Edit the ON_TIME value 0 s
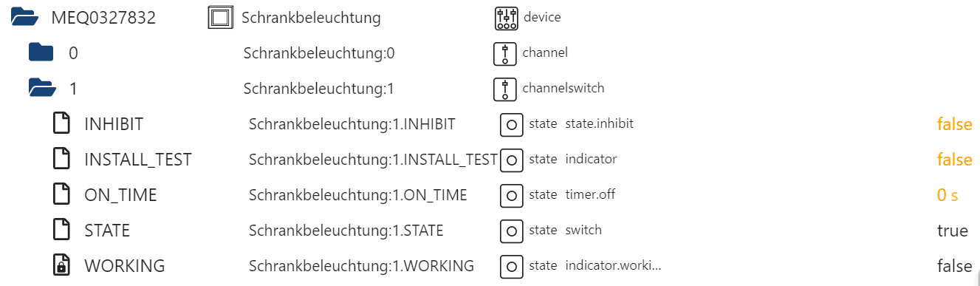Screen dimensions: 980x286 coord(948,195)
